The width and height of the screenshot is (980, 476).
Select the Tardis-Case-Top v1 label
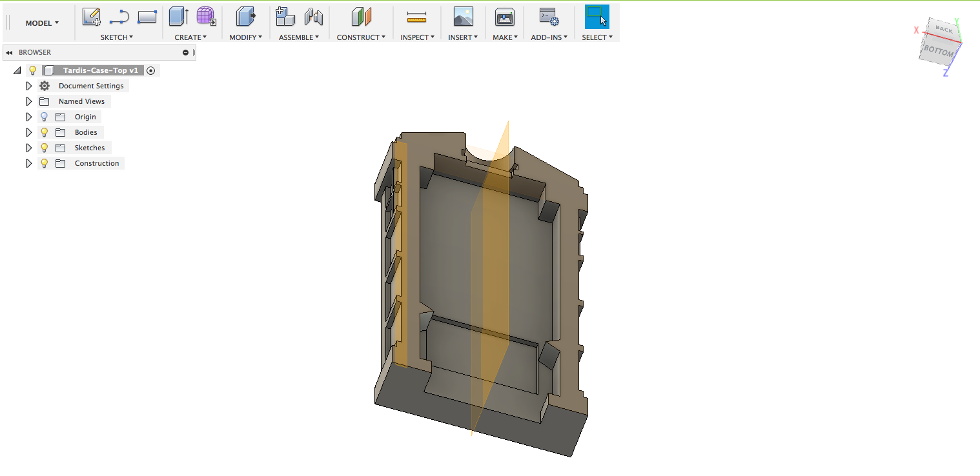(x=100, y=70)
